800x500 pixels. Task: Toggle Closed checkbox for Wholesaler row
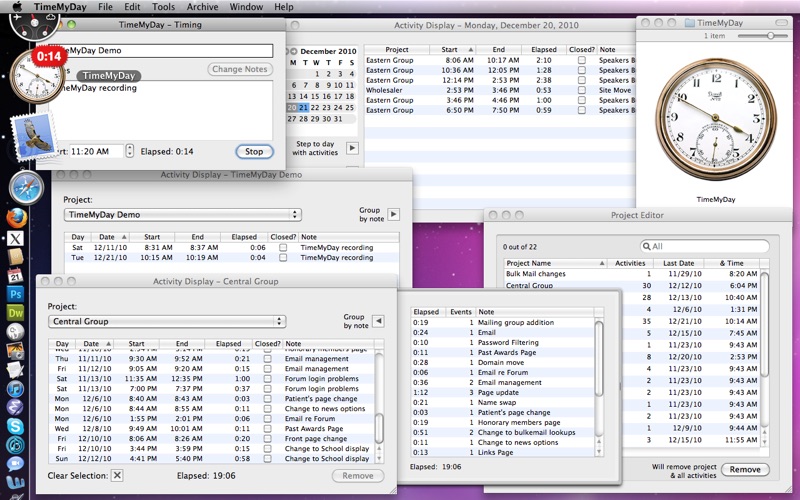pyautogui.click(x=582, y=90)
